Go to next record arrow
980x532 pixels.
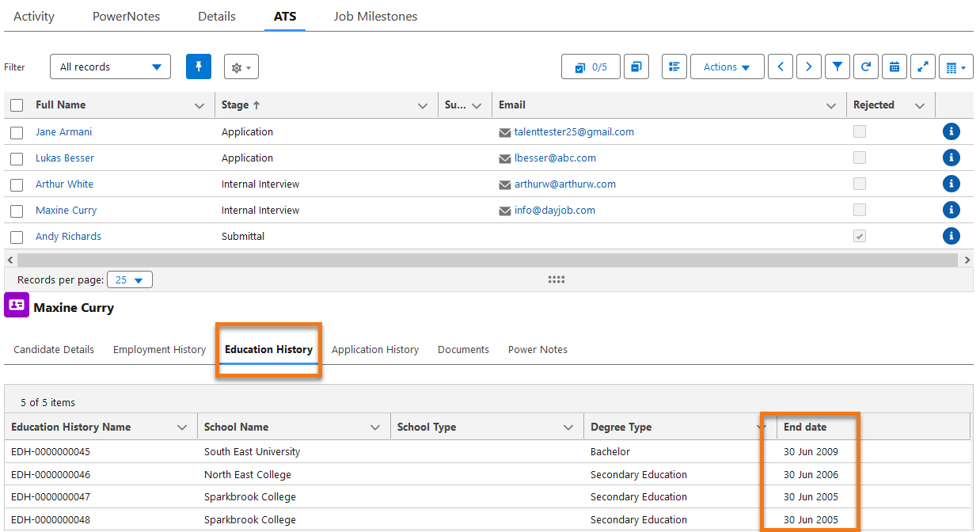point(808,67)
